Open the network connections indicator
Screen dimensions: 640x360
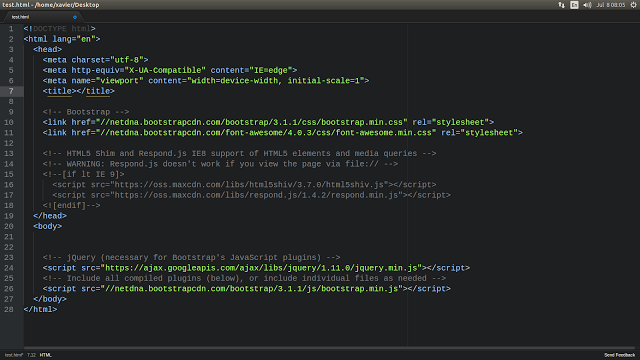(x=561, y=5)
